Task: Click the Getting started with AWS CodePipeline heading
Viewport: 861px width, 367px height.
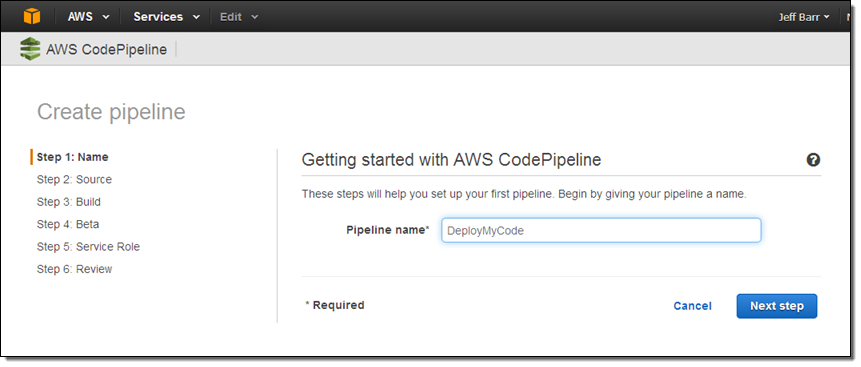Action: click(451, 160)
